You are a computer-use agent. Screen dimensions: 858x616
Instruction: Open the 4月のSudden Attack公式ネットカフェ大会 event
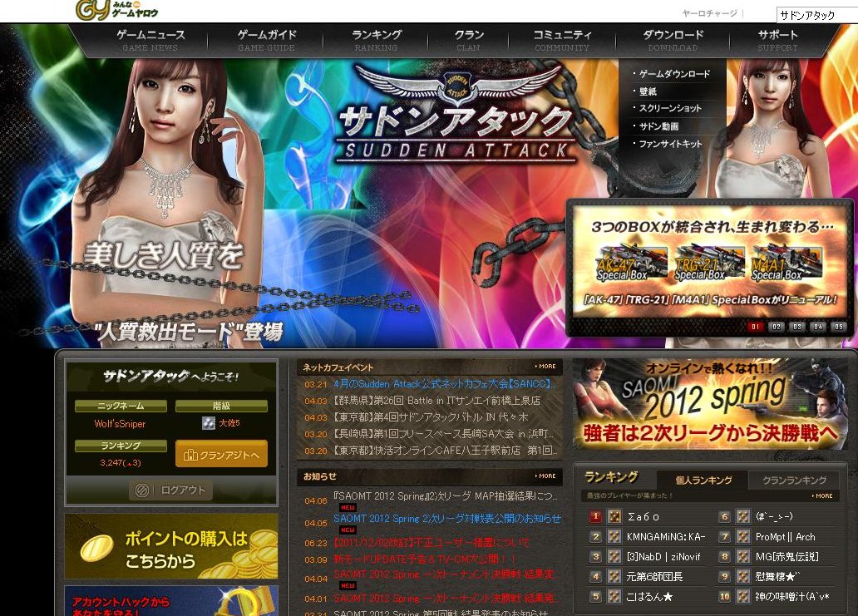point(444,384)
